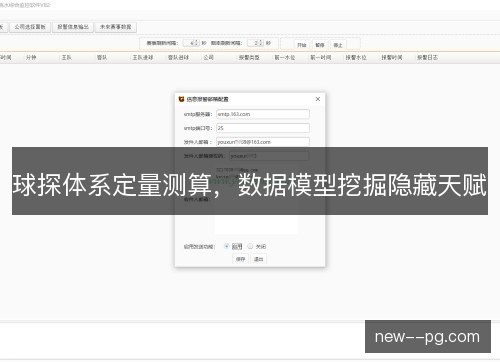Click the first refresh interval spinner arrows
This screenshot has height=362, width=500.
tap(196, 43)
